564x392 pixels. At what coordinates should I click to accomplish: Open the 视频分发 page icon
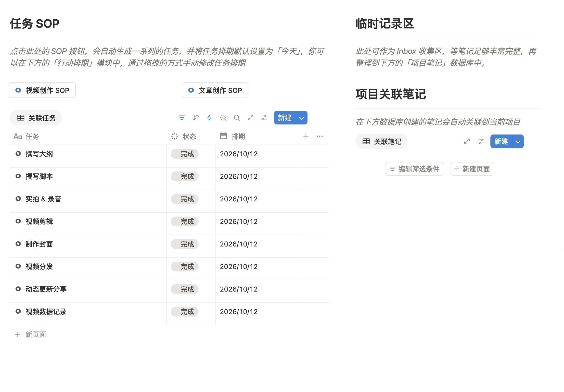18,266
